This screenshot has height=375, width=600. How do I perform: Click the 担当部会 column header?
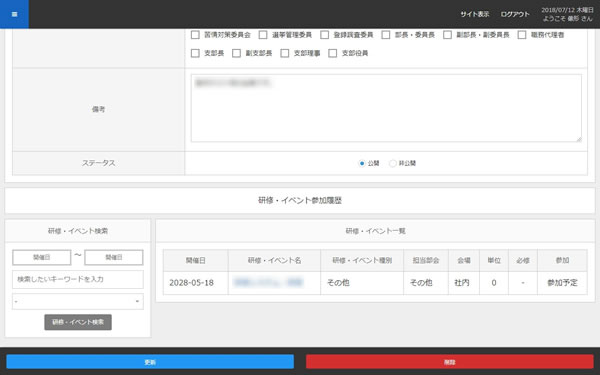click(x=426, y=261)
